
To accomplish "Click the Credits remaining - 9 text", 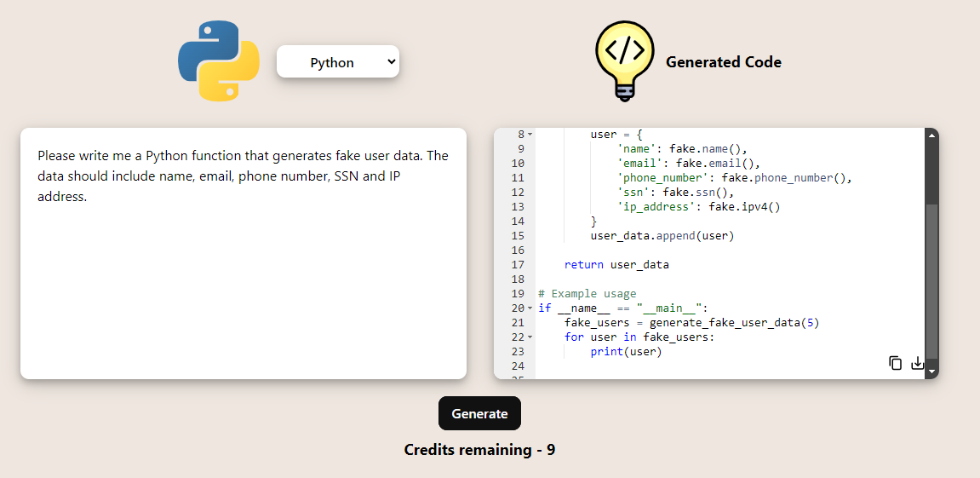I will click(x=479, y=450).
